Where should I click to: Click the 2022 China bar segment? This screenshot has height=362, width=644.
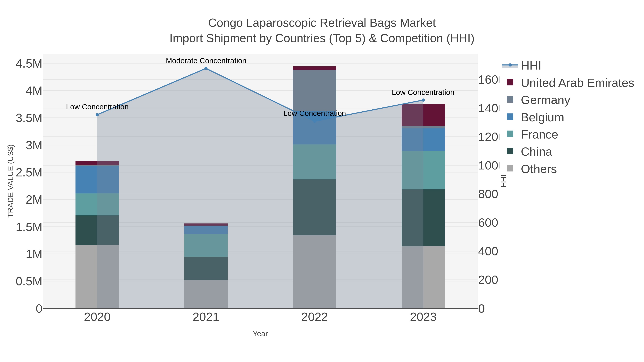coord(314,207)
